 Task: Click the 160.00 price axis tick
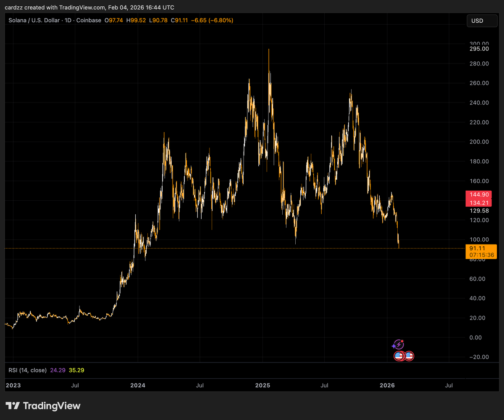point(479,181)
